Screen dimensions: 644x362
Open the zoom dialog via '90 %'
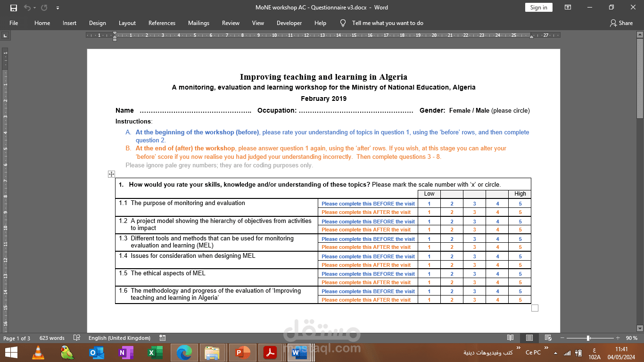pyautogui.click(x=632, y=338)
